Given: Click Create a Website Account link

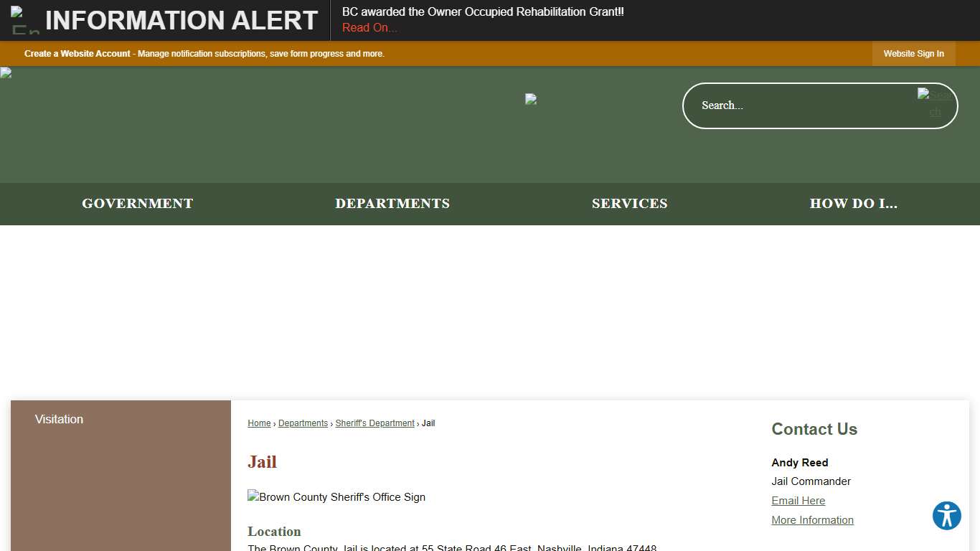Looking at the screenshot, I should pos(77,54).
